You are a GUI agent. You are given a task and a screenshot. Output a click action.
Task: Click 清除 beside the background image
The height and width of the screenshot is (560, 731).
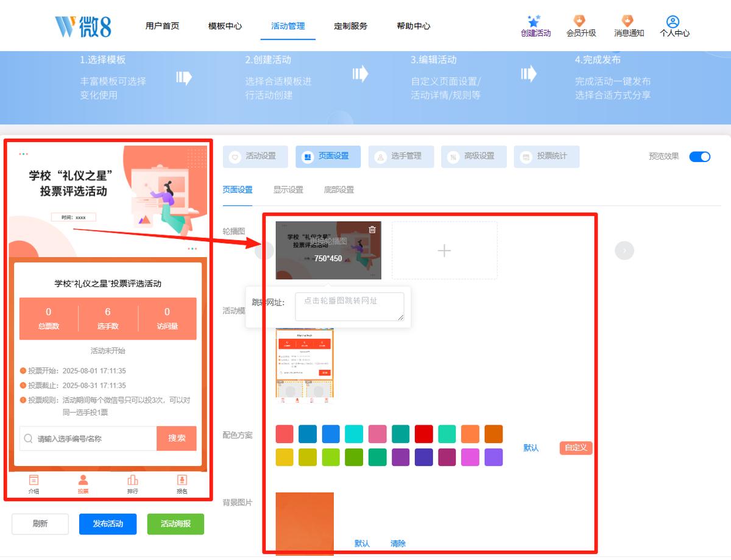point(398,544)
